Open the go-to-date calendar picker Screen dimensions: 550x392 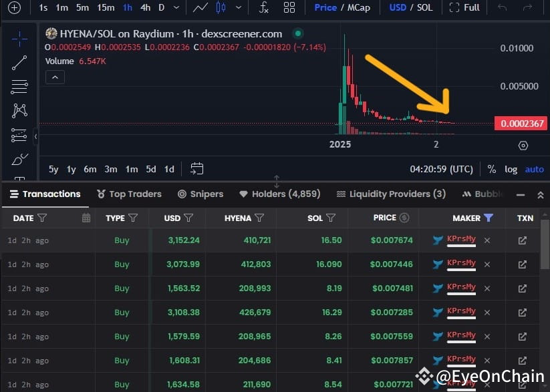click(x=196, y=169)
